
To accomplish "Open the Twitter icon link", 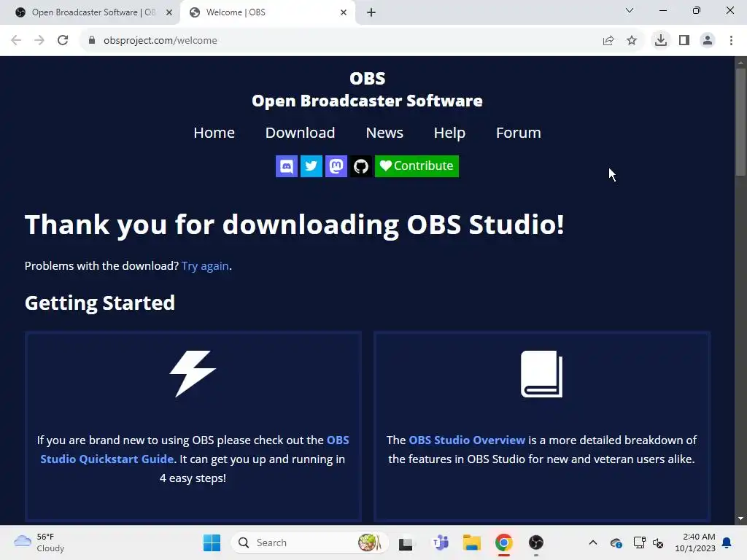I will [311, 166].
